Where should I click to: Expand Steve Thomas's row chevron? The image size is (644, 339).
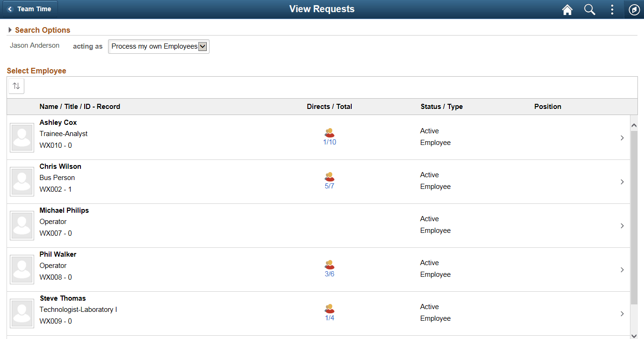(x=622, y=314)
